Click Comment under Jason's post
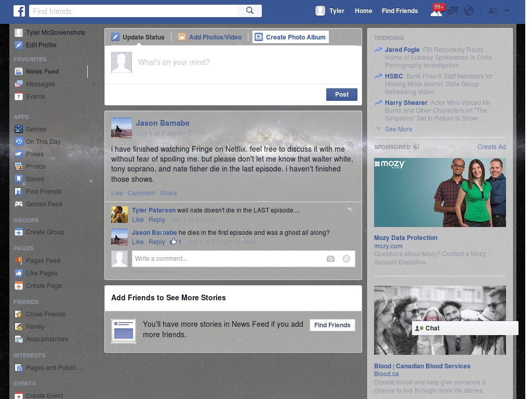Image resolution: width=532 pixels, height=399 pixels. (141, 193)
